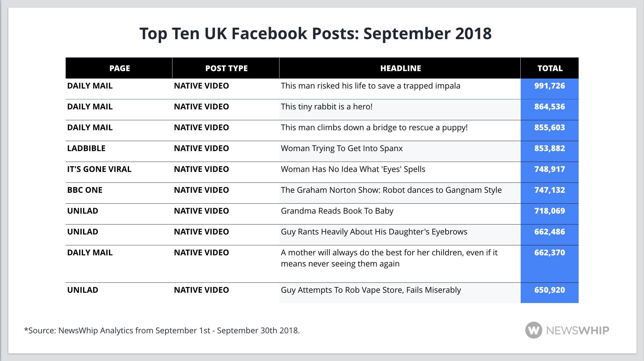Click the NewsWhip Analytics source footnote

click(x=162, y=330)
